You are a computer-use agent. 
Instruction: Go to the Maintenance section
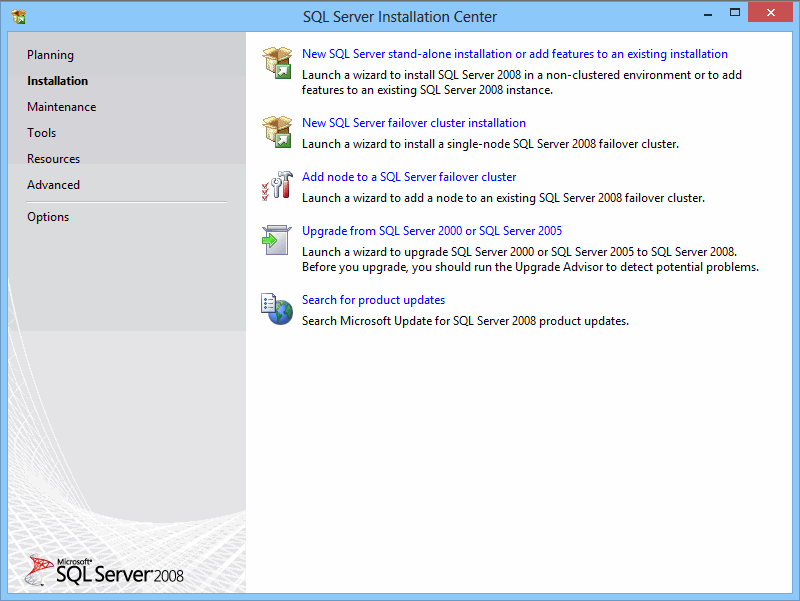tap(61, 107)
